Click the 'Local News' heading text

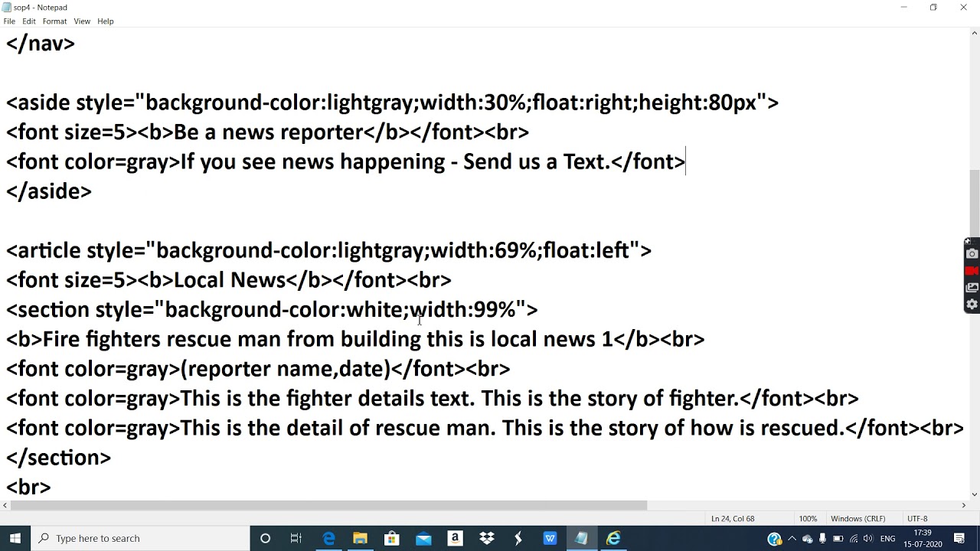coord(230,280)
